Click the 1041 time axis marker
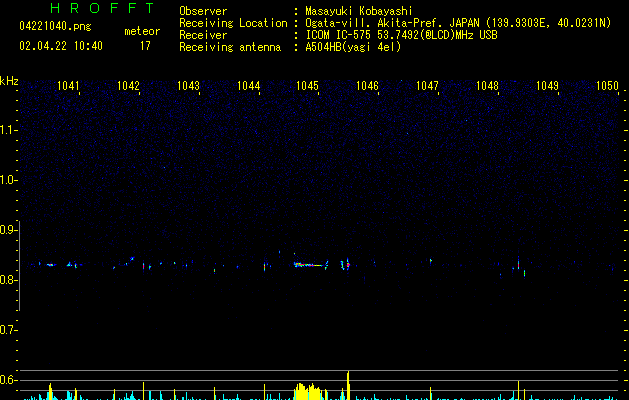This screenshot has height=400, width=629. [x=68, y=86]
